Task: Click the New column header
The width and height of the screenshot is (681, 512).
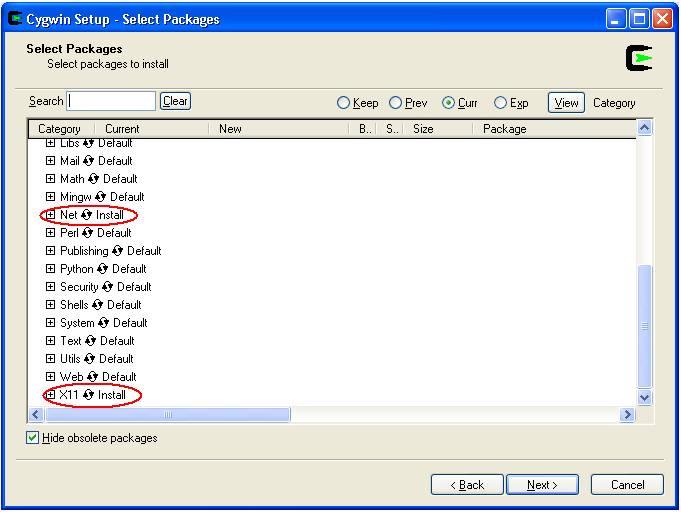Action: (278, 129)
